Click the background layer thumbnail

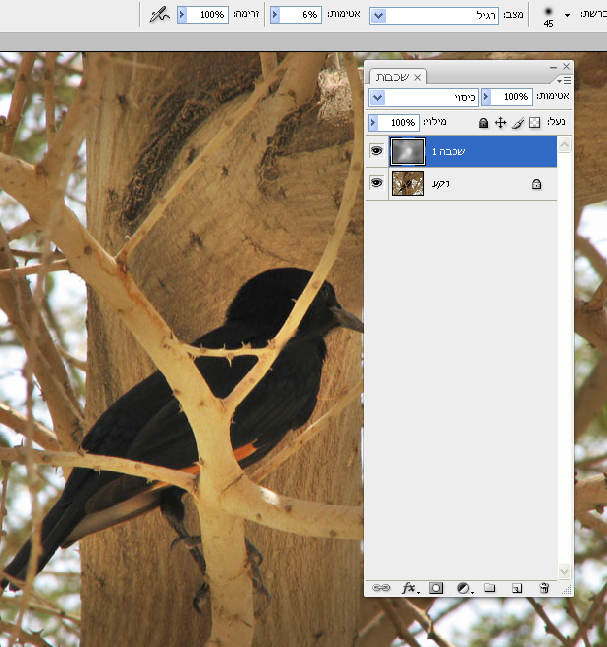[408, 184]
